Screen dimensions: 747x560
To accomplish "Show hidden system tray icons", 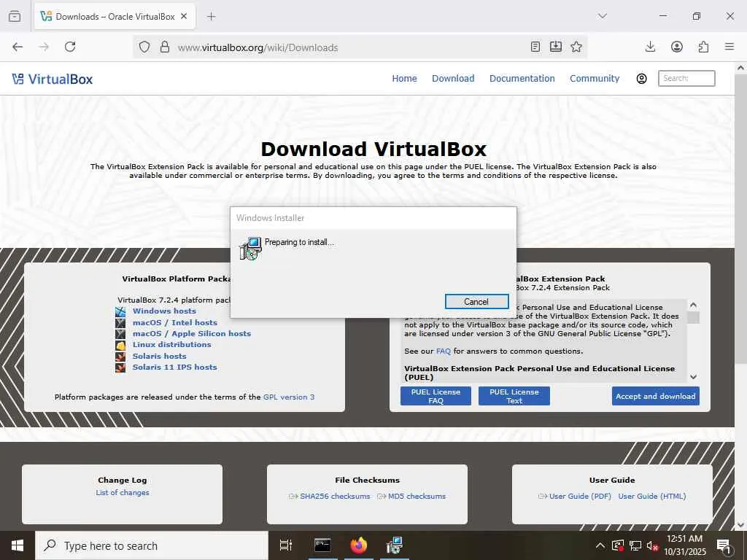I will pyautogui.click(x=600, y=545).
